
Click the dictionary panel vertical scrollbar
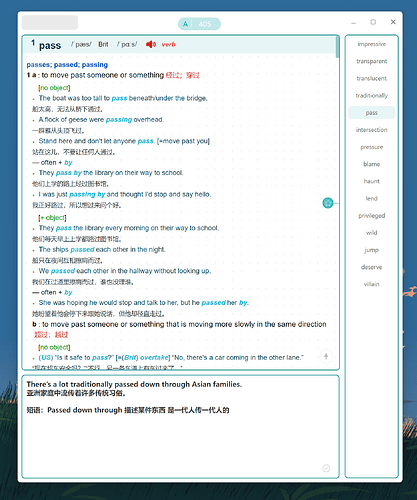click(x=337, y=47)
